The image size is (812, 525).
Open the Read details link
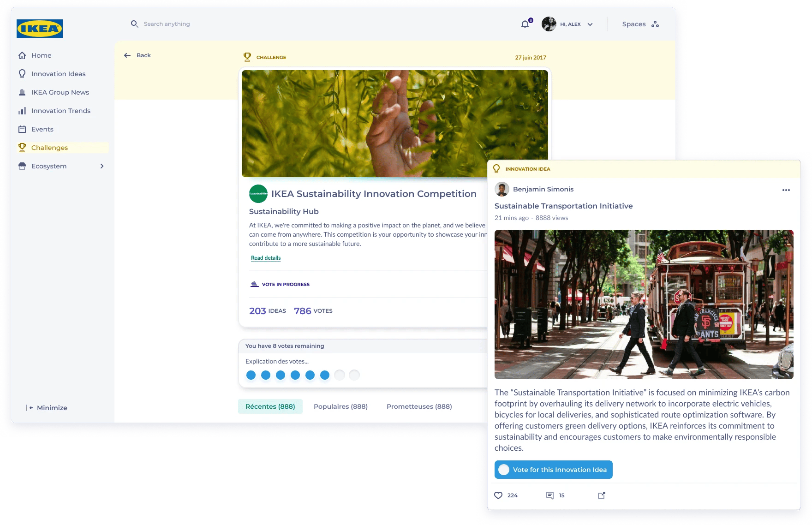click(266, 258)
